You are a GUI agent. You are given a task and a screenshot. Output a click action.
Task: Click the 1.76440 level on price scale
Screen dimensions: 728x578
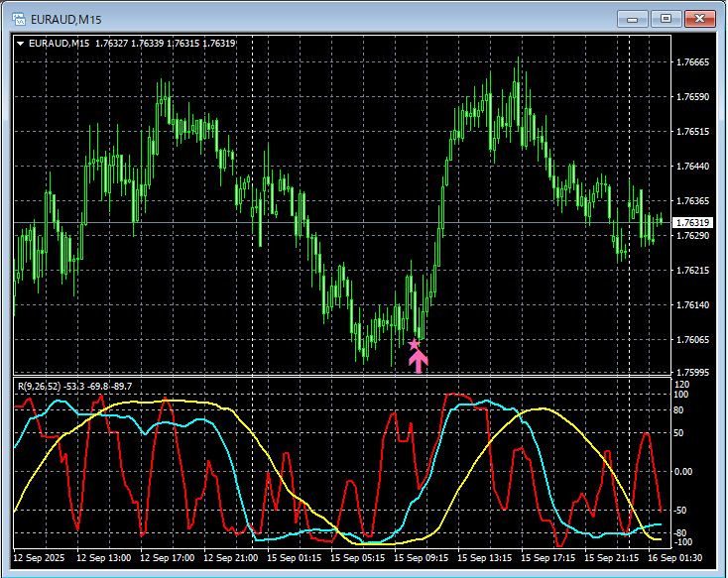[691, 166]
